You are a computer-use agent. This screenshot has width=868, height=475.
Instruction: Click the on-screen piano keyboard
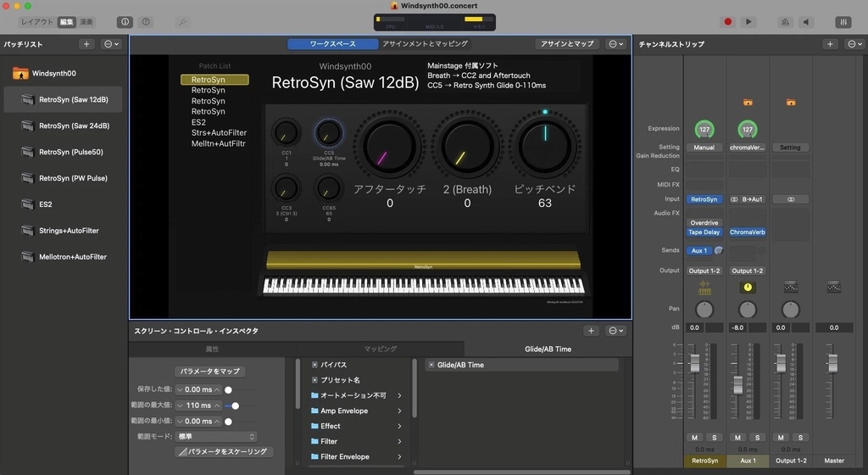point(424,285)
